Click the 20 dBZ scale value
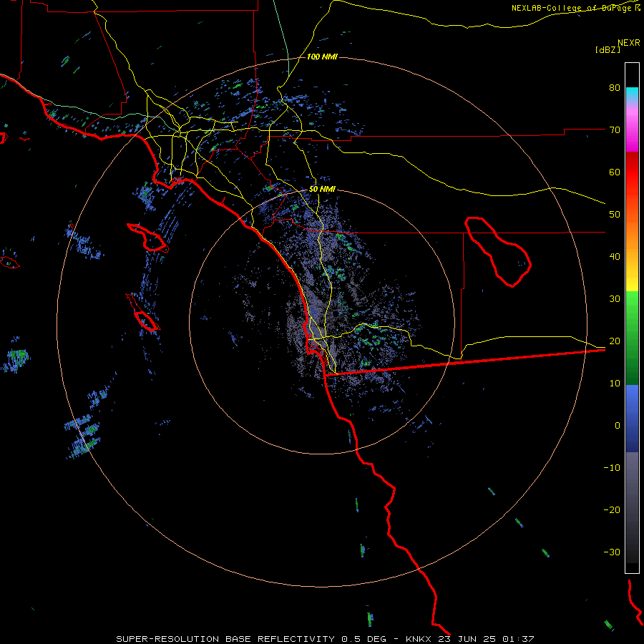 pos(615,341)
